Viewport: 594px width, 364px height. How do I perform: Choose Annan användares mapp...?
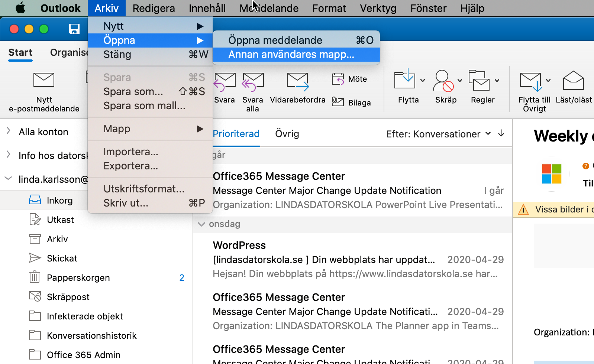coord(296,55)
